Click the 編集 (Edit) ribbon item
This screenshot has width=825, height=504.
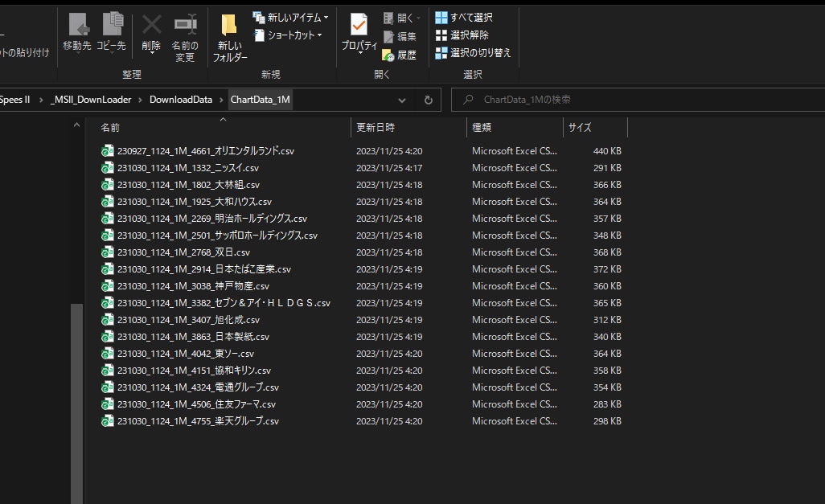pyautogui.click(x=400, y=36)
